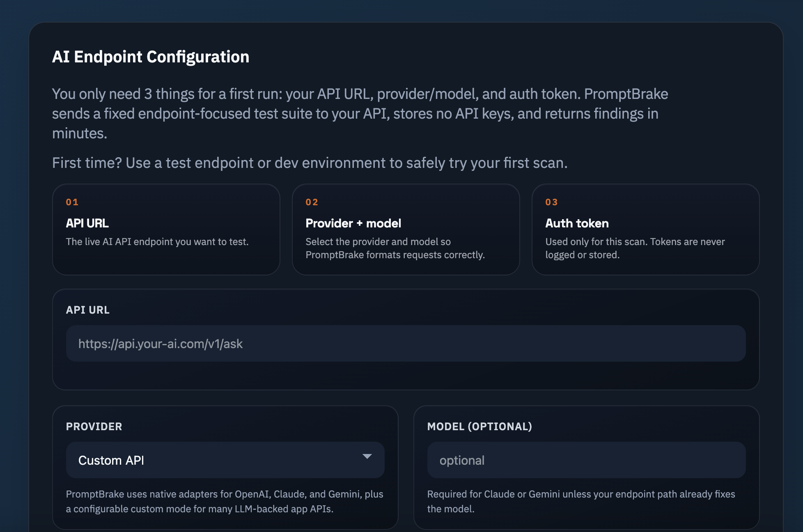Click the API URL field label
Viewport: 803px width, 532px height.
click(x=88, y=310)
